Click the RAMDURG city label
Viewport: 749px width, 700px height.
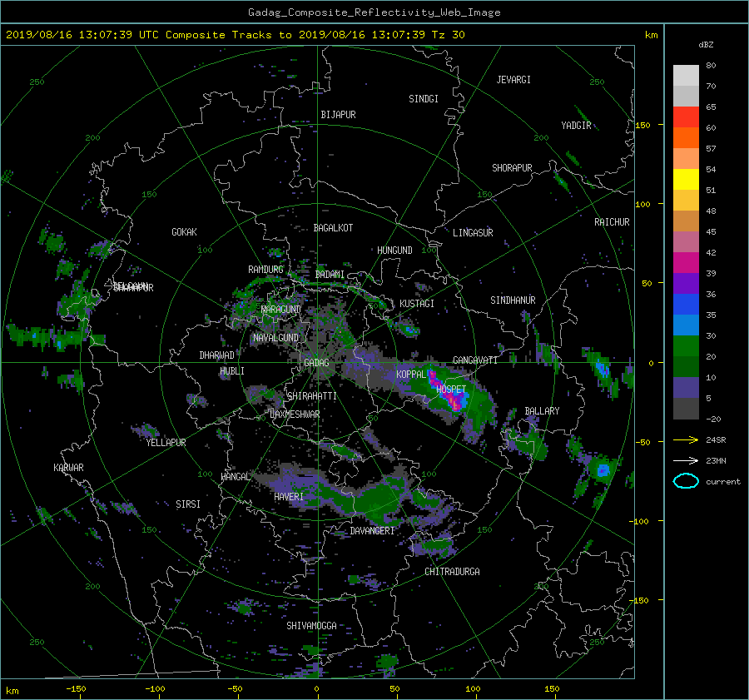(265, 270)
